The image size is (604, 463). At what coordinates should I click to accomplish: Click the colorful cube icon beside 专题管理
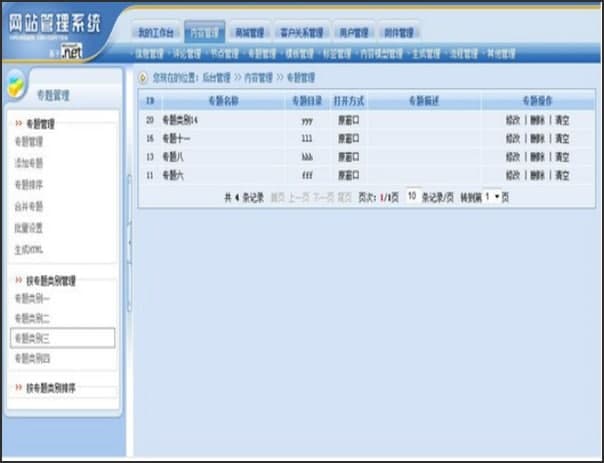point(15,86)
